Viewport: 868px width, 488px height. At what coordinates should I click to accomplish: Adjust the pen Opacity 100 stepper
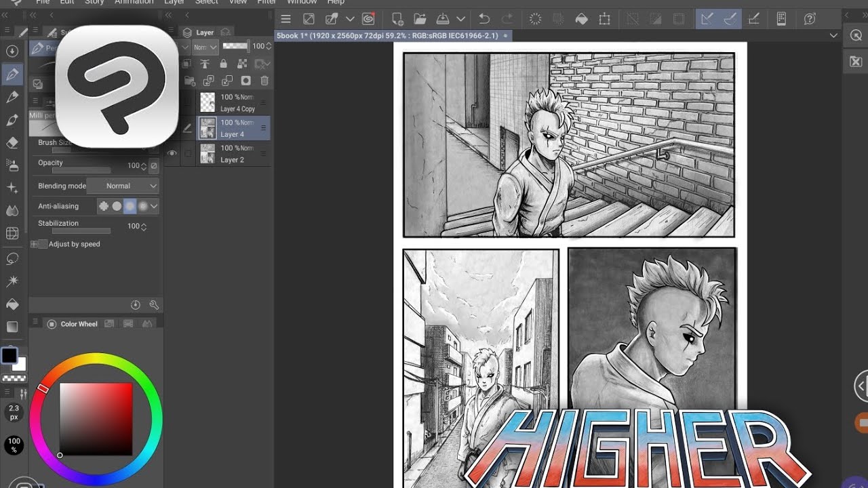point(144,165)
